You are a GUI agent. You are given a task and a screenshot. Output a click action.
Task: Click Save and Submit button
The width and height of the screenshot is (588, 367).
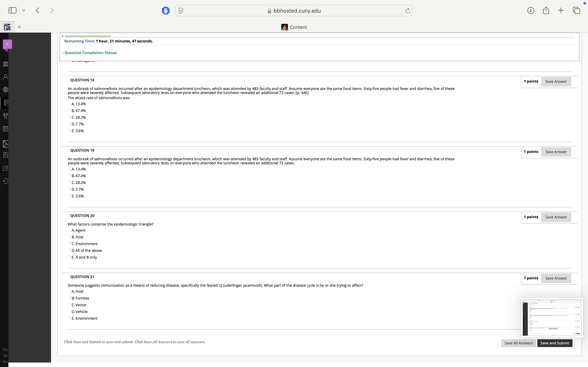coord(555,343)
